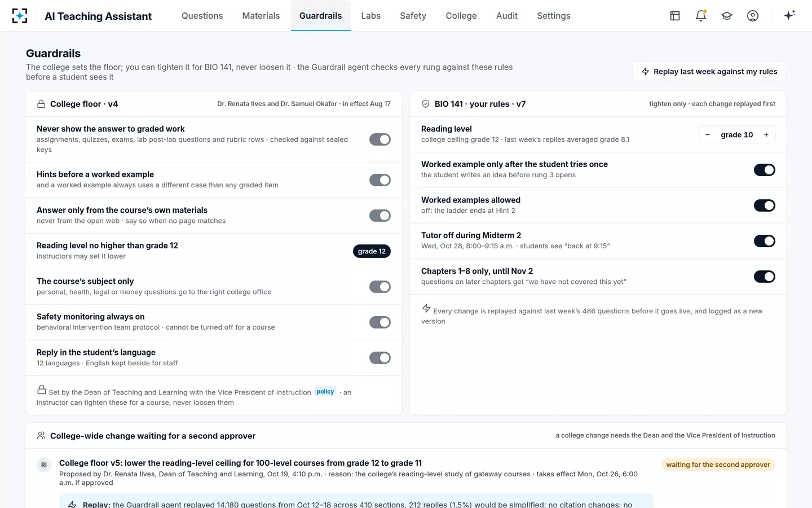Toggle Worked examples allowed switch
812x508 pixels.
click(765, 205)
